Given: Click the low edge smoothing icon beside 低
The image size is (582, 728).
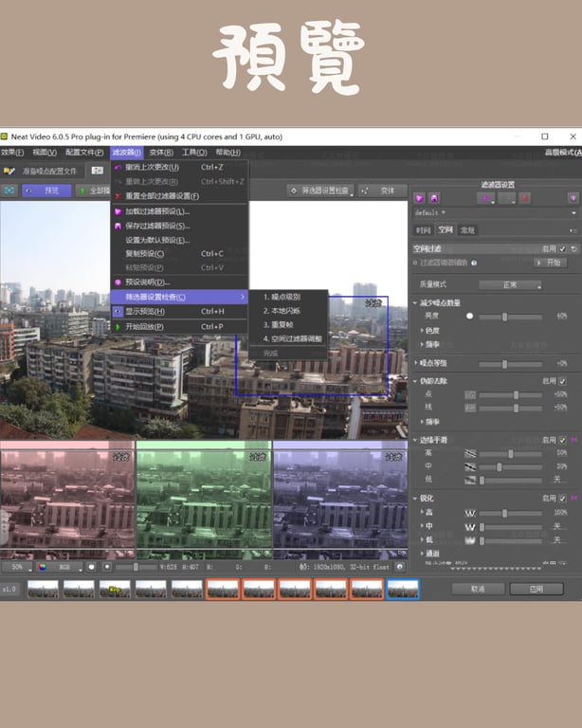Looking at the screenshot, I should click(x=470, y=480).
